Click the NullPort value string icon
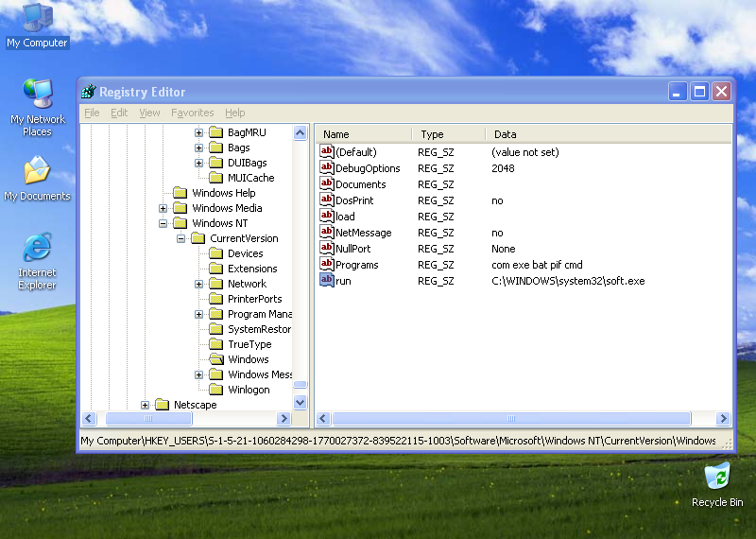This screenshot has height=539, width=756. coord(327,248)
